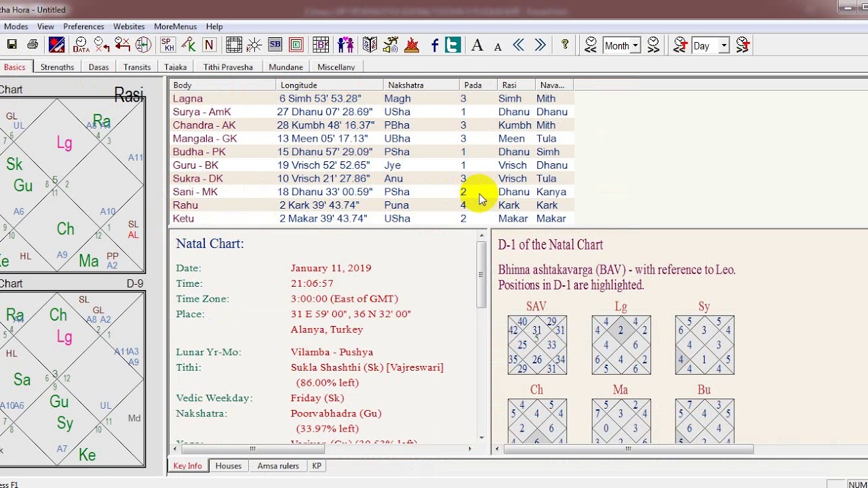Click the SP KH toolbar icon

click(x=167, y=45)
